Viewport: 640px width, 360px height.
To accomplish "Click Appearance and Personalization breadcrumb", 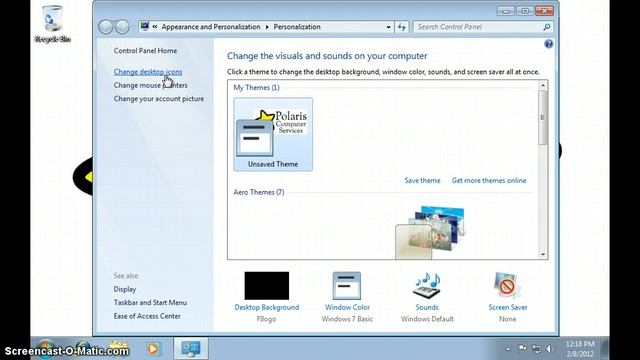I will [211, 27].
